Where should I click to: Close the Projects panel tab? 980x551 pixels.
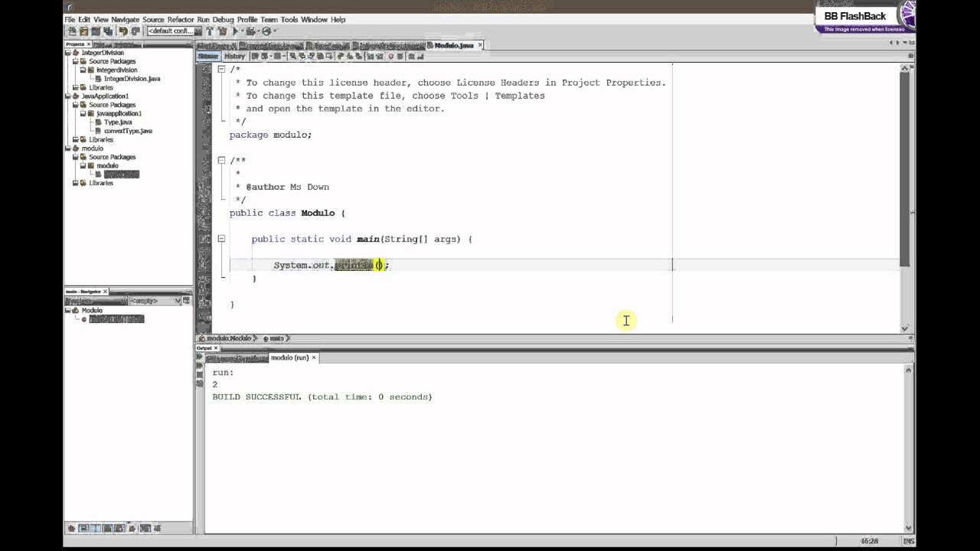tap(89, 44)
